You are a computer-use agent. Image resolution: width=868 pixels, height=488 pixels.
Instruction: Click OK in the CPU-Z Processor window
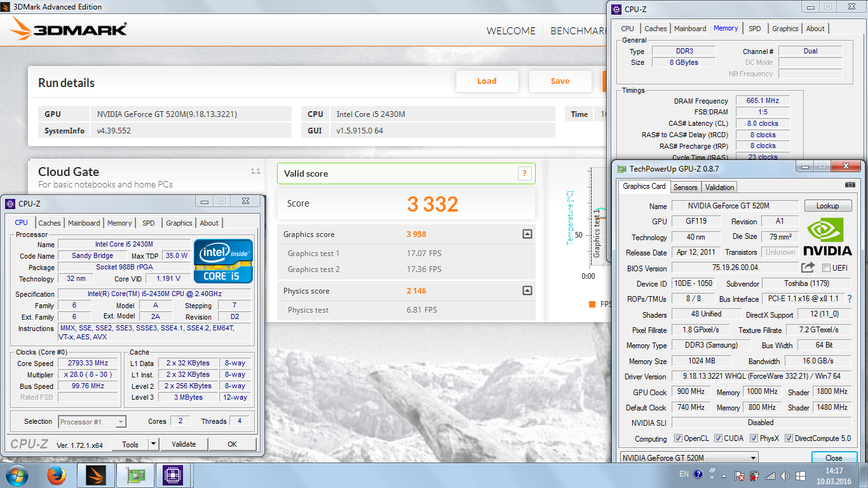click(233, 444)
